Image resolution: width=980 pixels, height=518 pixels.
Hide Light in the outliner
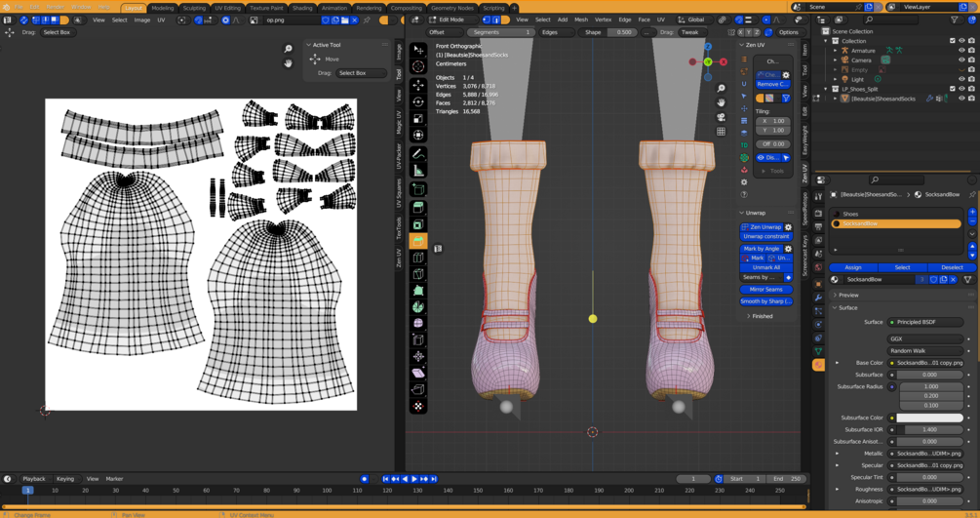[961, 79]
